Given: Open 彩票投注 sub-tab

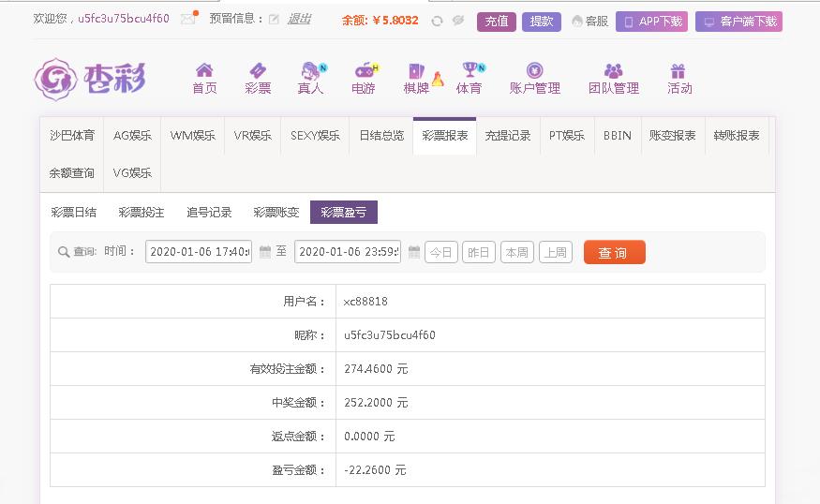Looking at the screenshot, I should click(x=142, y=213).
